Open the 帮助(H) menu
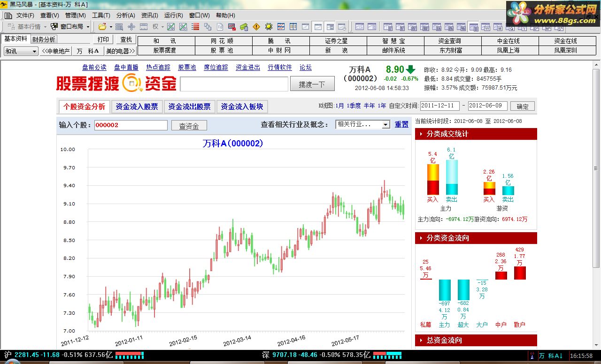The width and height of the screenshot is (601, 364). [x=225, y=15]
